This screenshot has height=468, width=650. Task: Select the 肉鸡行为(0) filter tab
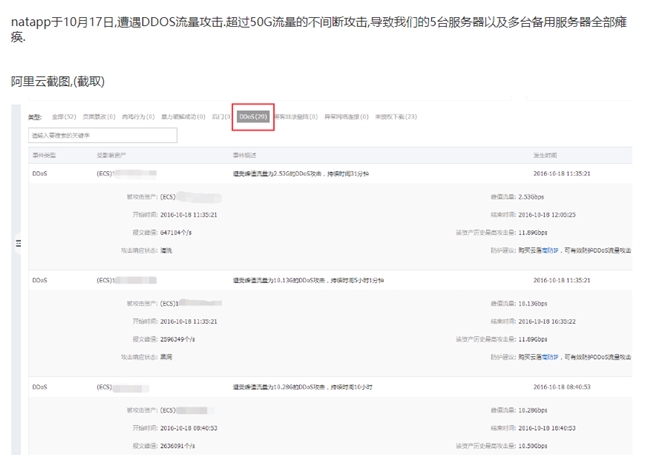[138, 117]
